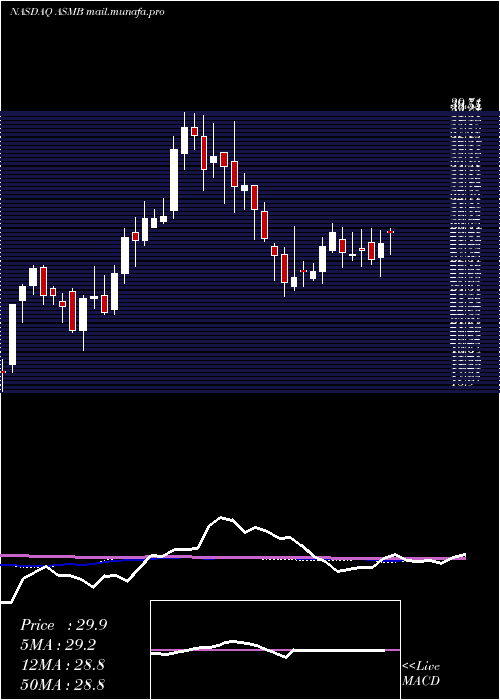This screenshot has height=700, width=500.
Task: Click the '50MA : 28.8' value
Action: [x=62, y=685]
